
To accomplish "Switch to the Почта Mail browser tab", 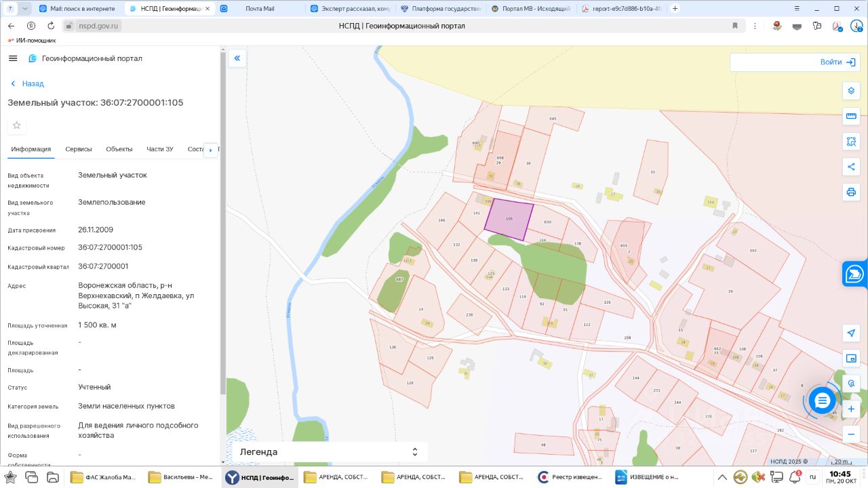I will click(x=260, y=9).
